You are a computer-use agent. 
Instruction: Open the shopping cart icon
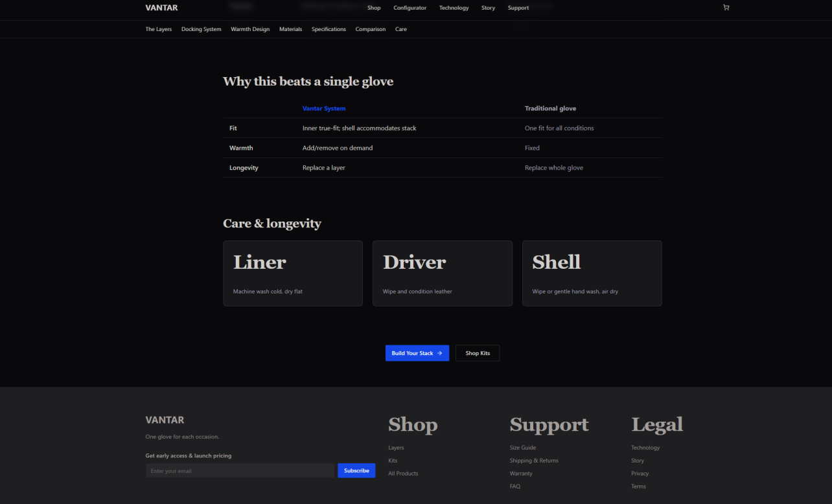(x=726, y=8)
